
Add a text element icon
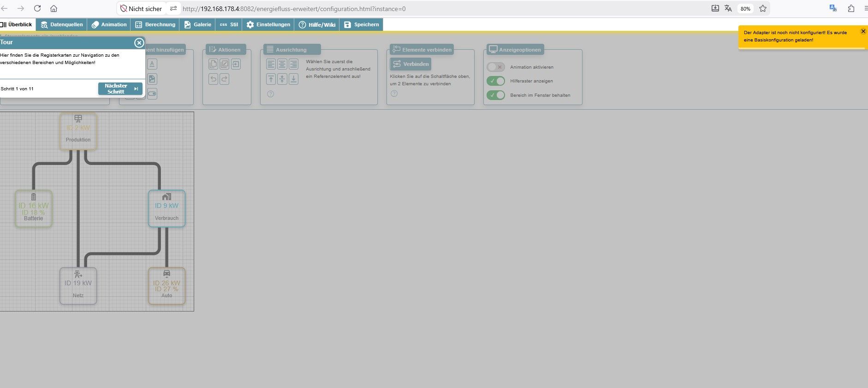pyautogui.click(x=152, y=64)
